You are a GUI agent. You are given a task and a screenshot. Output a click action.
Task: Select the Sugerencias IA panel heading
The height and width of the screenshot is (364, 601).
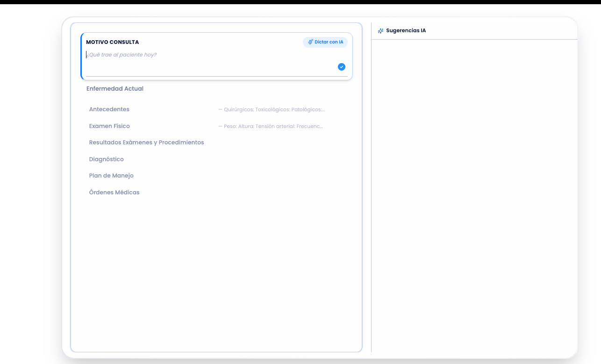click(x=406, y=31)
